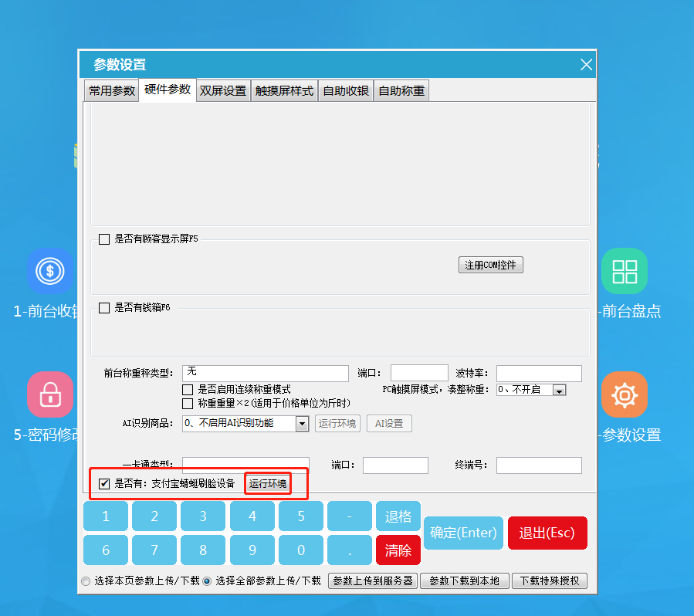This screenshot has height=616, width=694.
Task: Go to the 自助收银 tab
Action: click(346, 91)
